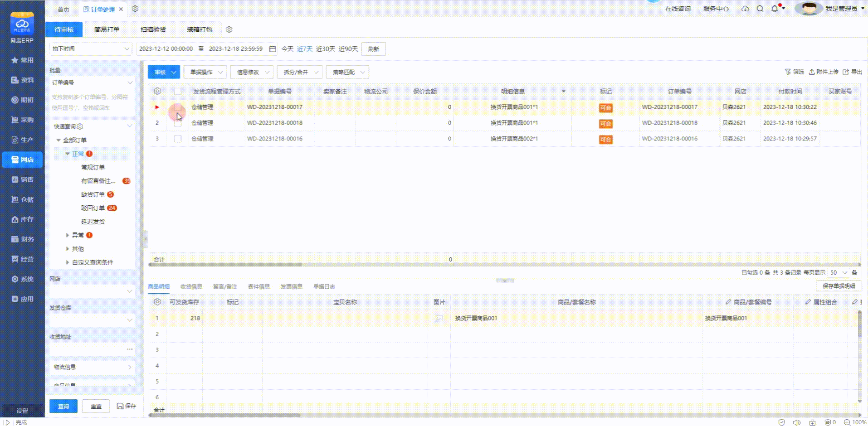The height and width of the screenshot is (426, 868).
Task: Open the notification bell icon
Action: (775, 9)
